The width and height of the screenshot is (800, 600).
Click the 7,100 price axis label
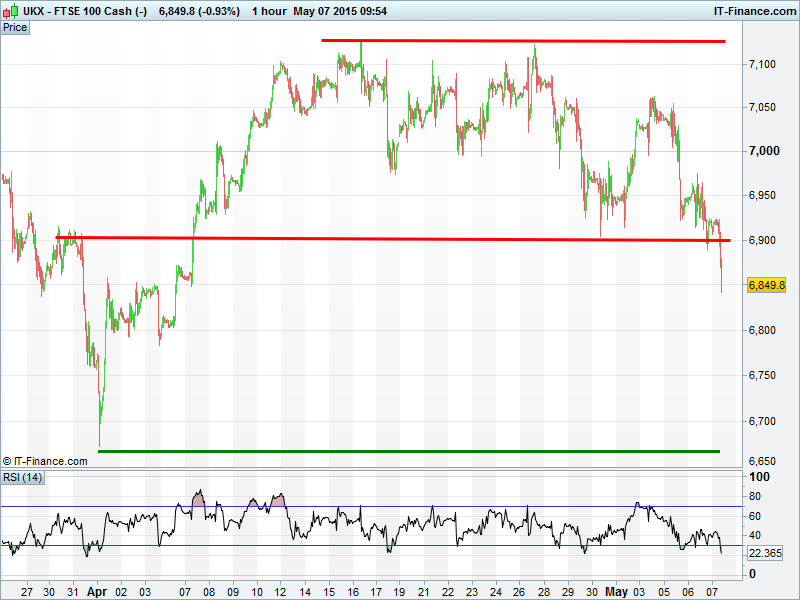click(x=762, y=65)
